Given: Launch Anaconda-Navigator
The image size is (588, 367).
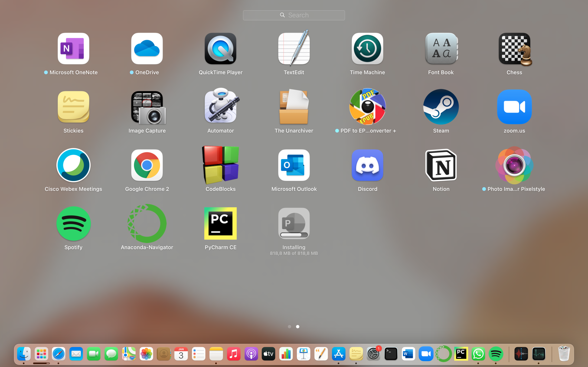Looking at the screenshot, I should [x=147, y=223].
